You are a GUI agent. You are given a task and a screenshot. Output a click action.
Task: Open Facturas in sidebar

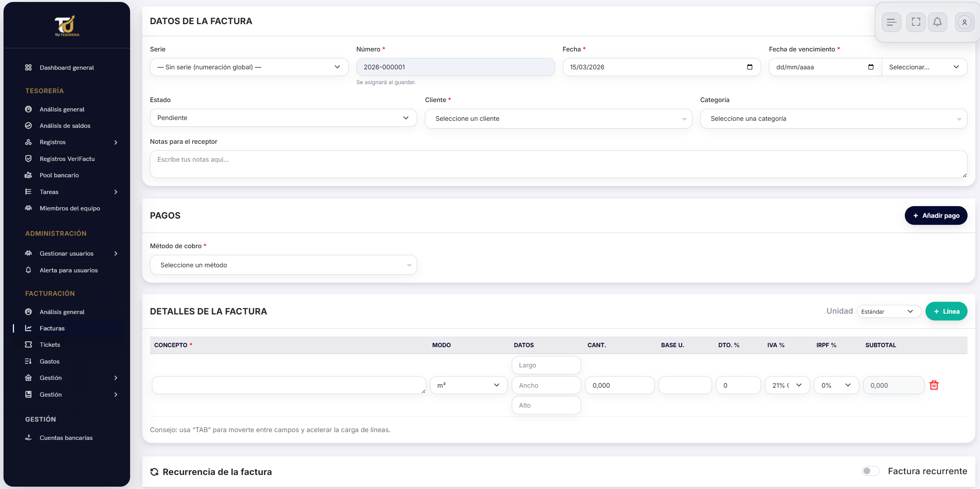52,328
